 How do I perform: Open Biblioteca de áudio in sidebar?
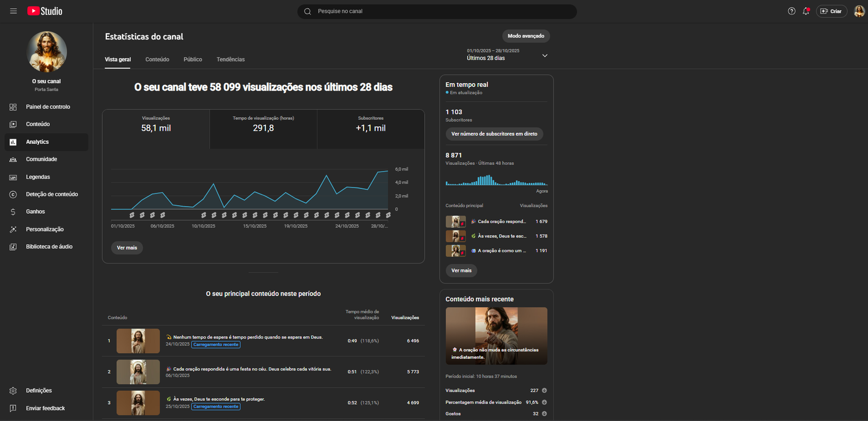(x=49, y=247)
